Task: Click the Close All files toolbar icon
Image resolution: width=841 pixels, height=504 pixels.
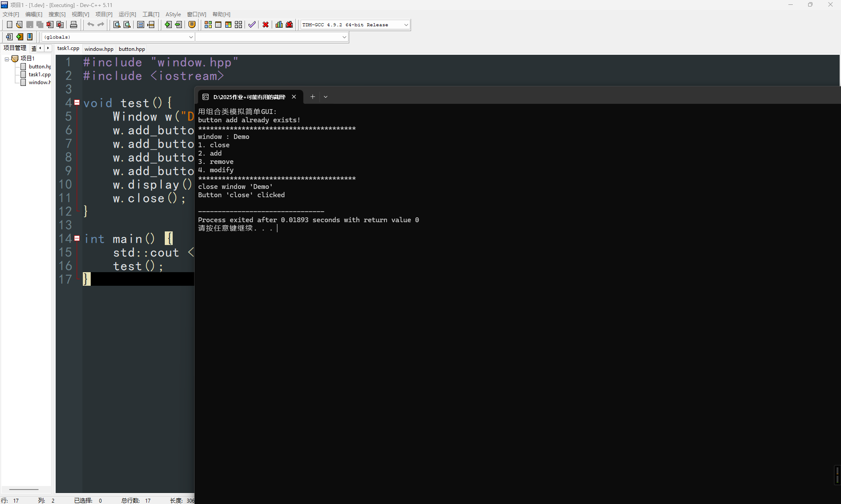Action: click(60, 25)
